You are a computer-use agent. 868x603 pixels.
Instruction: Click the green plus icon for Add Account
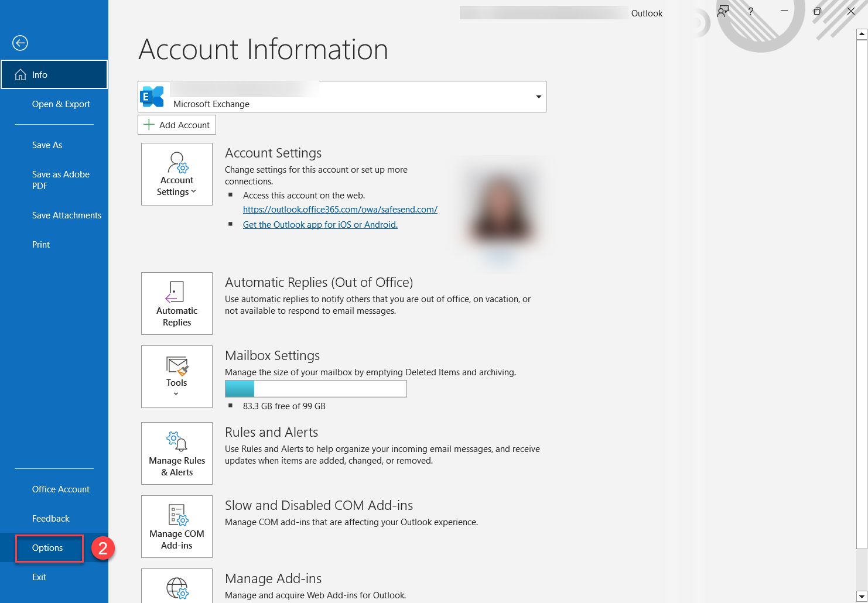(149, 125)
